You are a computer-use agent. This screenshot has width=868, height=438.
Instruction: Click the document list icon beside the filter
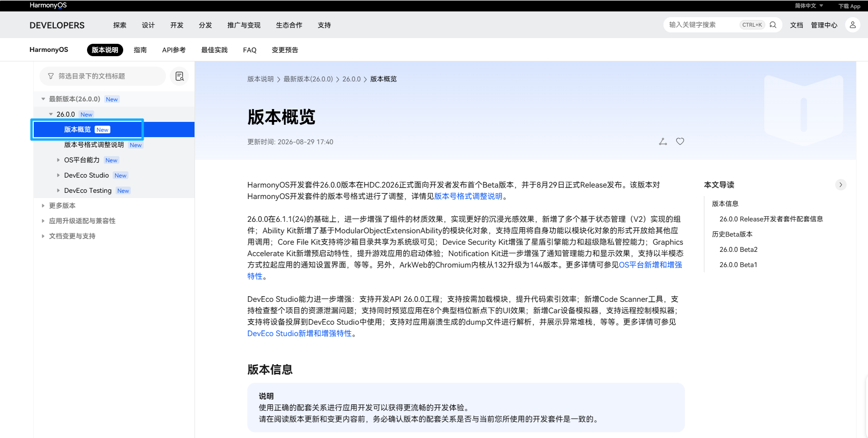179,76
